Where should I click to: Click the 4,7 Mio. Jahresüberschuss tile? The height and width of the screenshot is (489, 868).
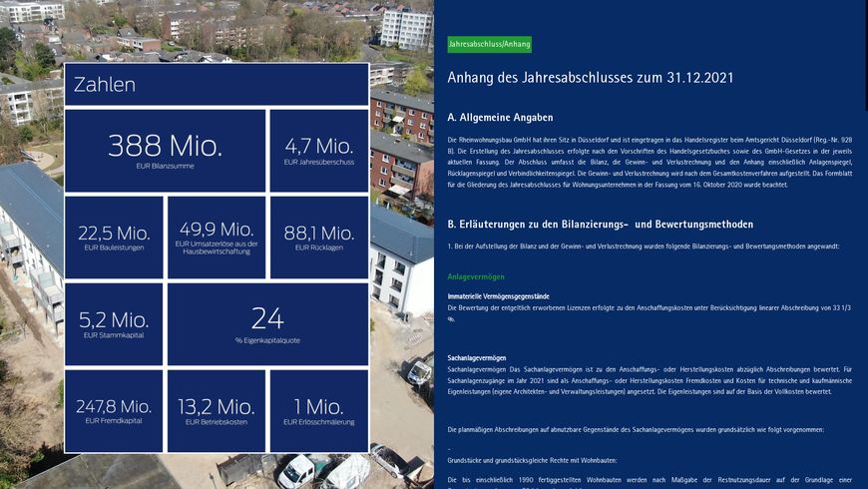[318, 151]
